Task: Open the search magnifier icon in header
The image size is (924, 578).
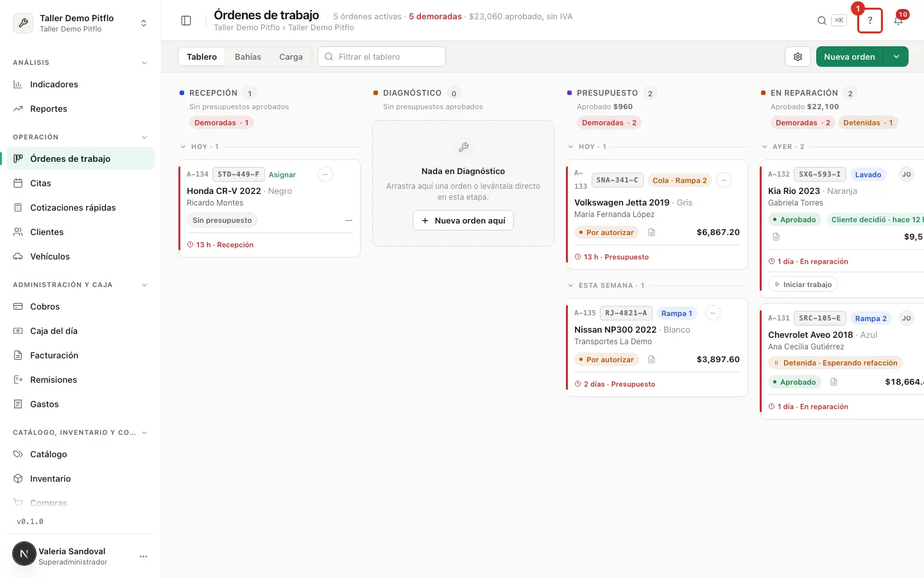Action: (x=821, y=21)
